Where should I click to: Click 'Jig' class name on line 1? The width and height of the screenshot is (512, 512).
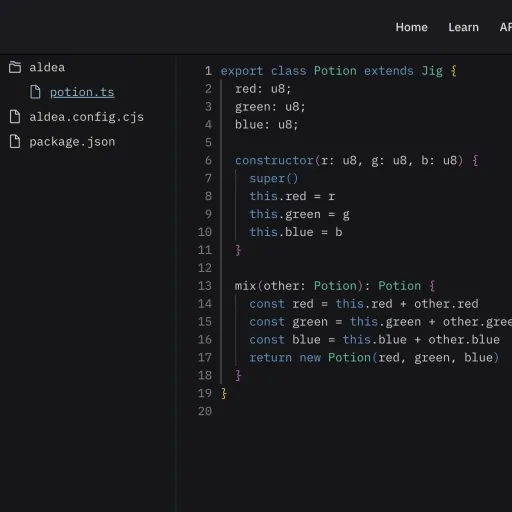[x=432, y=71]
